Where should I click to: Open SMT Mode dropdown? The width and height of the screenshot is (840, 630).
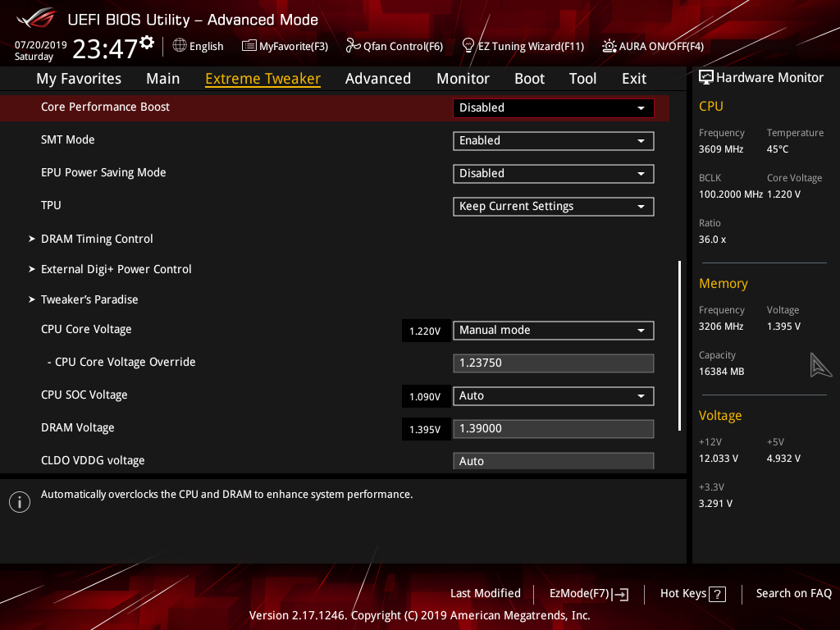[x=554, y=141]
